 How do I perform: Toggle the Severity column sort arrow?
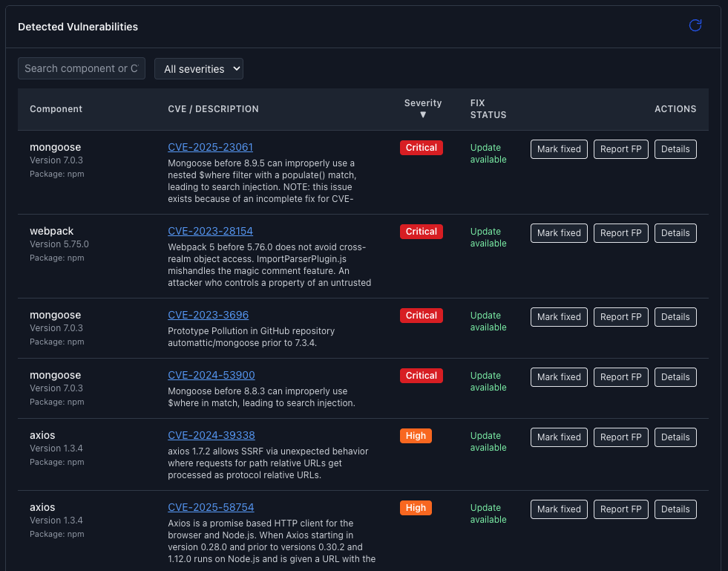(423, 114)
